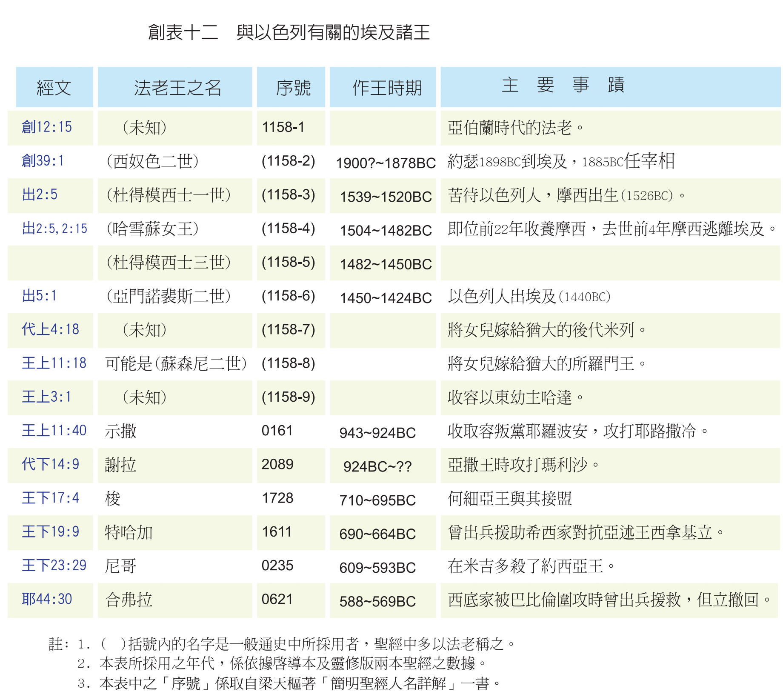Click the 王上3:1 verse link
783x700 pixels.
46,397
